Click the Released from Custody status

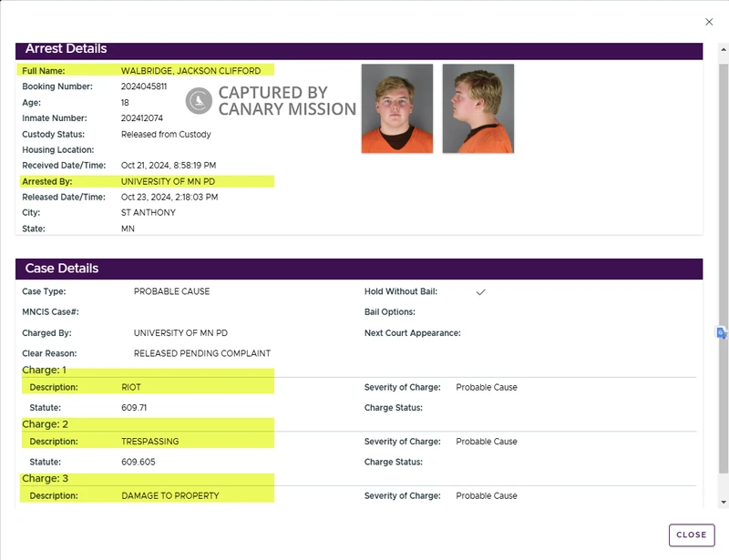coord(166,134)
